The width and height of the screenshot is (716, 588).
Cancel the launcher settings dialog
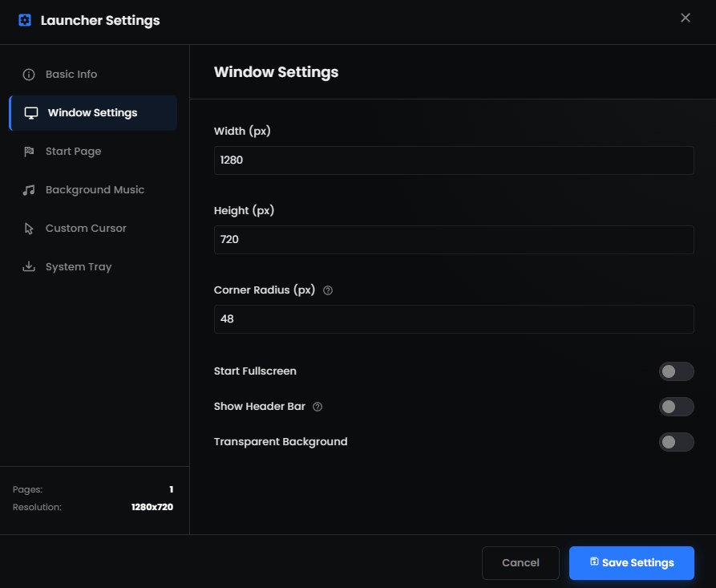[520, 562]
